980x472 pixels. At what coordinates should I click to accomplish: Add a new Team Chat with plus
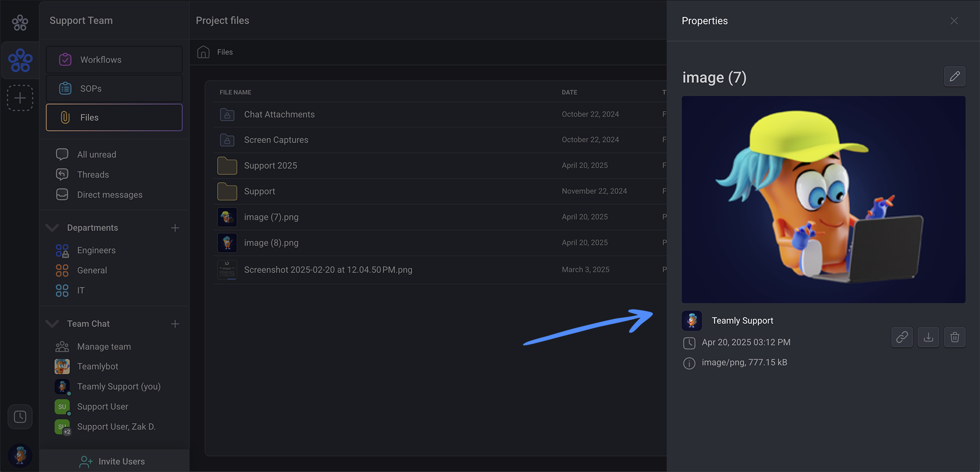pos(175,323)
